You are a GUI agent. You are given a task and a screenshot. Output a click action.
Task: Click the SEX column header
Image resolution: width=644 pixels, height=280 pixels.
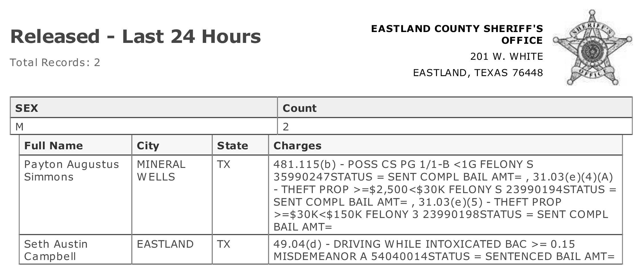point(144,108)
